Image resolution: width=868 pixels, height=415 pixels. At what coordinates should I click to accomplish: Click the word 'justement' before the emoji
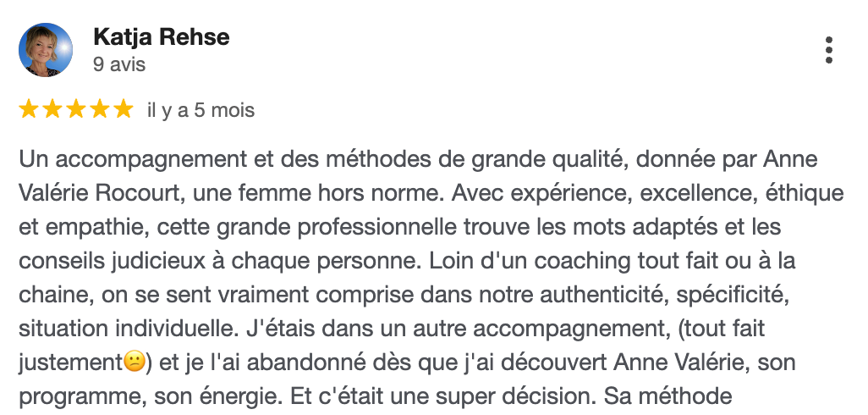pyautogui.click(x=70, y=363)
